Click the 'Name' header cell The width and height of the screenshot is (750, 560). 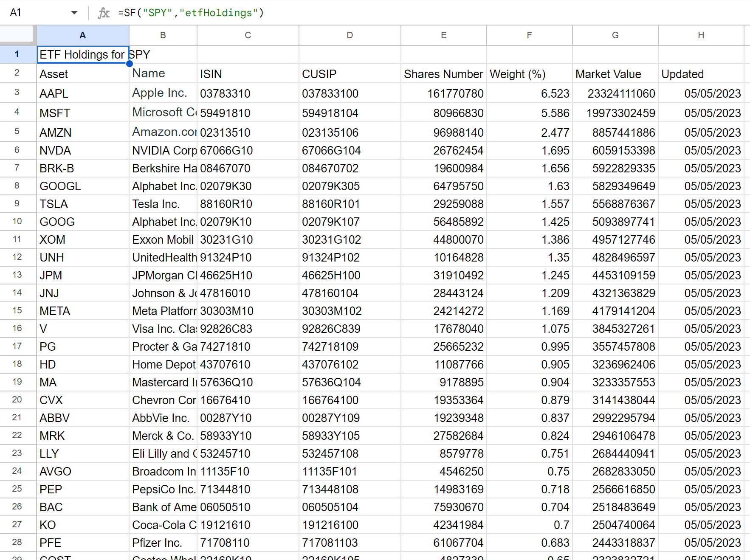163,73
